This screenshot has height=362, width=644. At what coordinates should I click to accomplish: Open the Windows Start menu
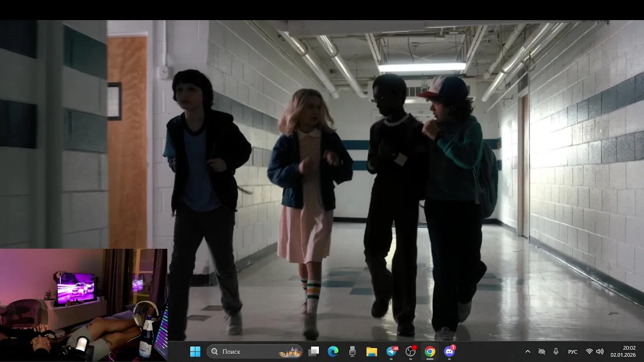[x=195, y=351]
